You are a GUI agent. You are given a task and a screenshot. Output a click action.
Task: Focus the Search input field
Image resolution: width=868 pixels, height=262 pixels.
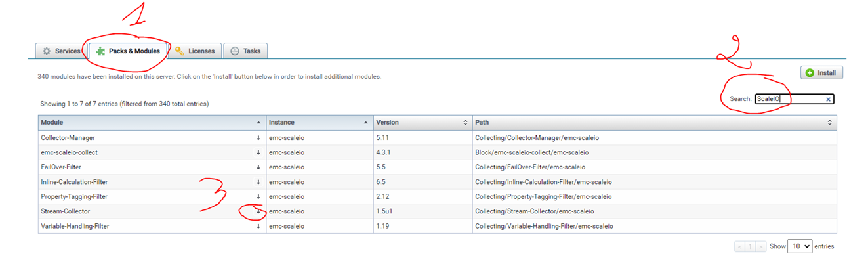795,99
